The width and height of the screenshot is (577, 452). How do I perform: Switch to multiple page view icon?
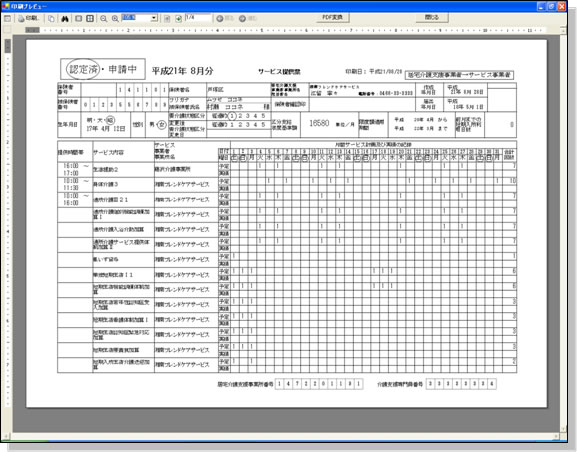click(90, 18)
